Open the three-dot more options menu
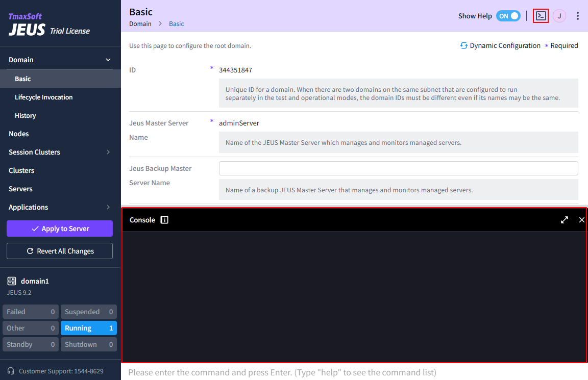 pyautogui.click(x=578, y=16)
